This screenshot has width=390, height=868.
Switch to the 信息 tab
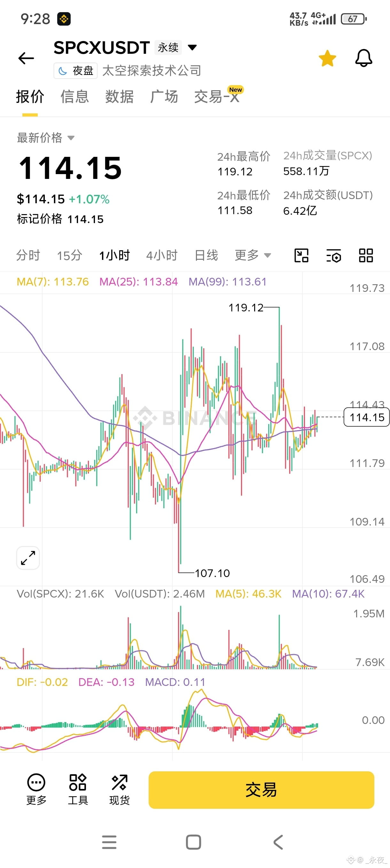pyautogui.click(x=75, y=97)
